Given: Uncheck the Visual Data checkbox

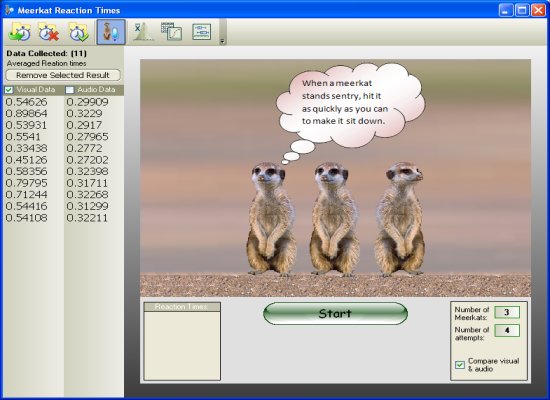Looking at the screenshot, I should click(9, 90).
